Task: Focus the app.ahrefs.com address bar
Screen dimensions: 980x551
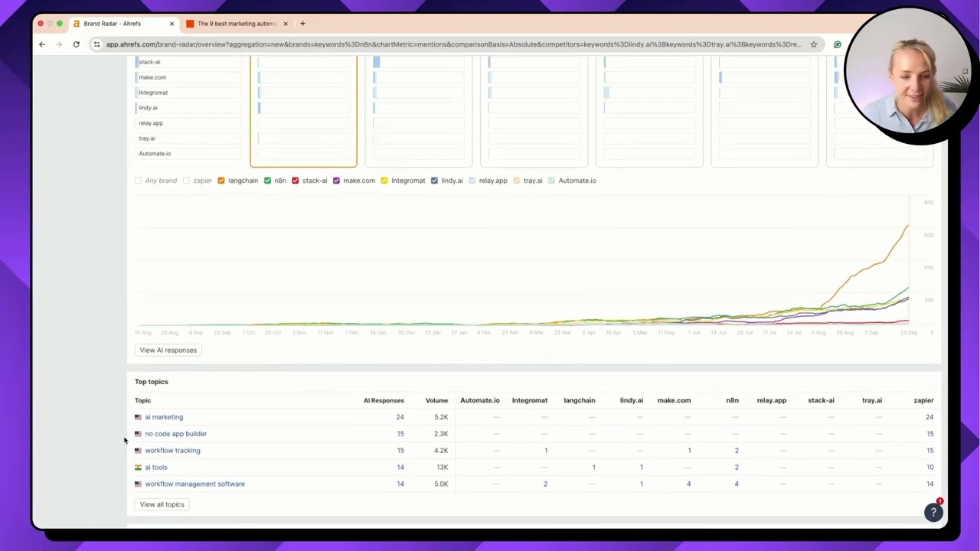Action: [453, 44]
